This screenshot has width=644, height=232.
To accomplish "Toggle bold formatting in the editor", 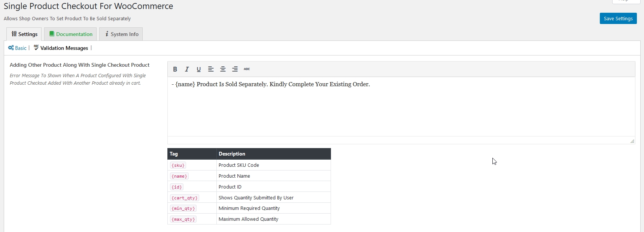I will pos(175,69).
